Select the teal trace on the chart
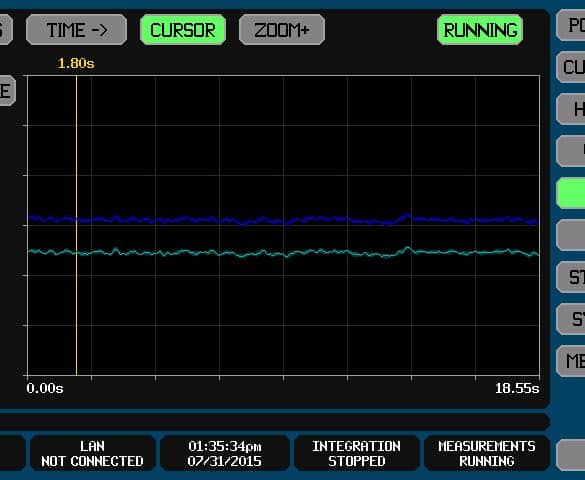Screen dimensions: 585x480 click(284, 253)
